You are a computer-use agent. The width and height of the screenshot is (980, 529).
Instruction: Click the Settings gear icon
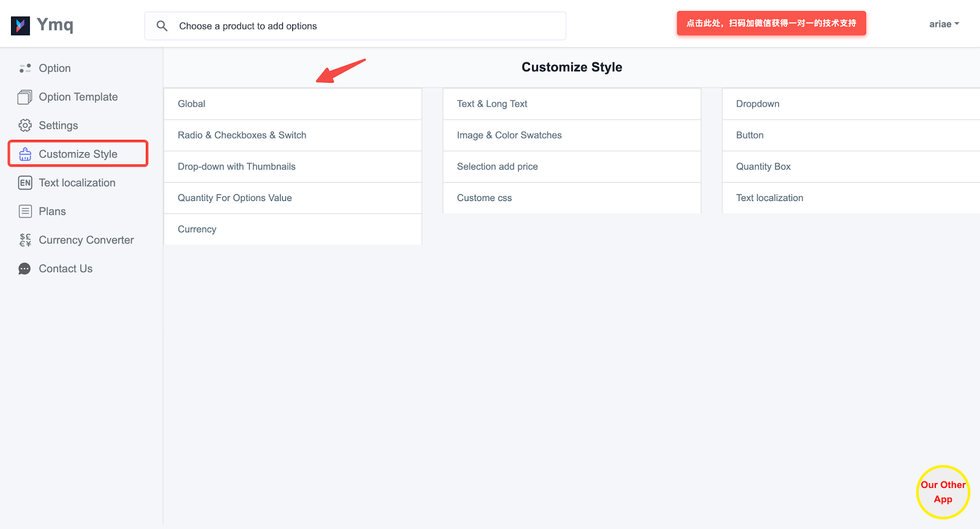click(25, 126)
